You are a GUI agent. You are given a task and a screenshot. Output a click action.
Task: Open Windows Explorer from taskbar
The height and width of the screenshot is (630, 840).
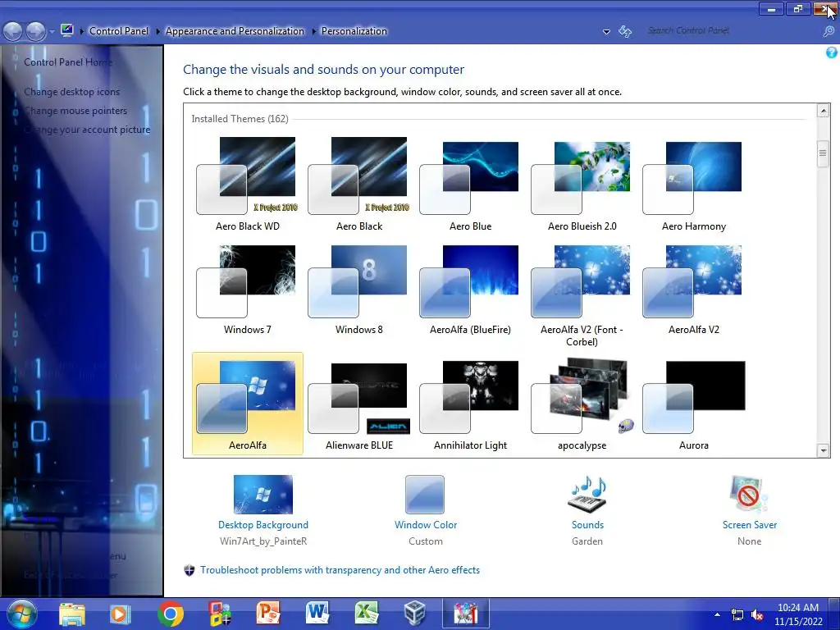click(x=72, y=614)
